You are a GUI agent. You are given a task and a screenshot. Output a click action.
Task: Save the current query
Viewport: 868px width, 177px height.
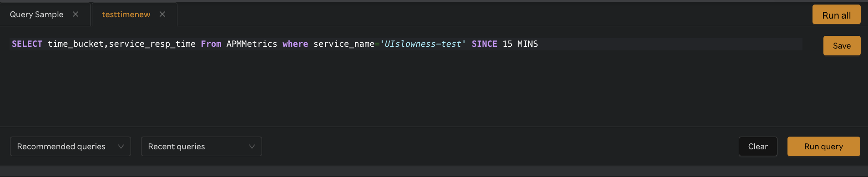[842, 45]
